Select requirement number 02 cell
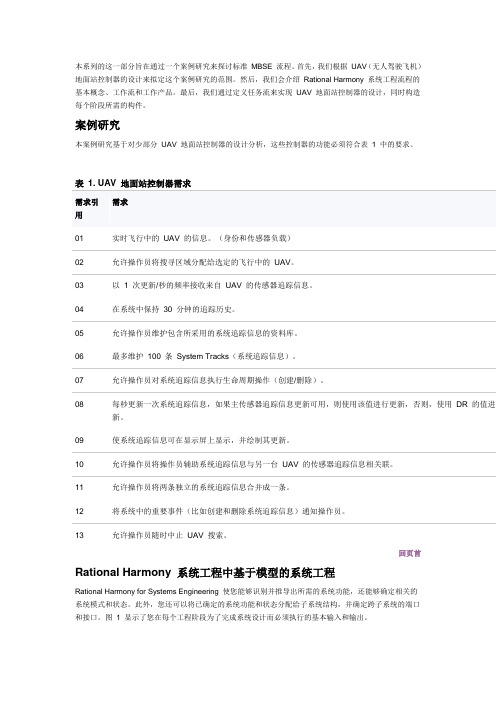Image resolution: width=496 pixels, height=702 pixels. (x=79, y=262)
